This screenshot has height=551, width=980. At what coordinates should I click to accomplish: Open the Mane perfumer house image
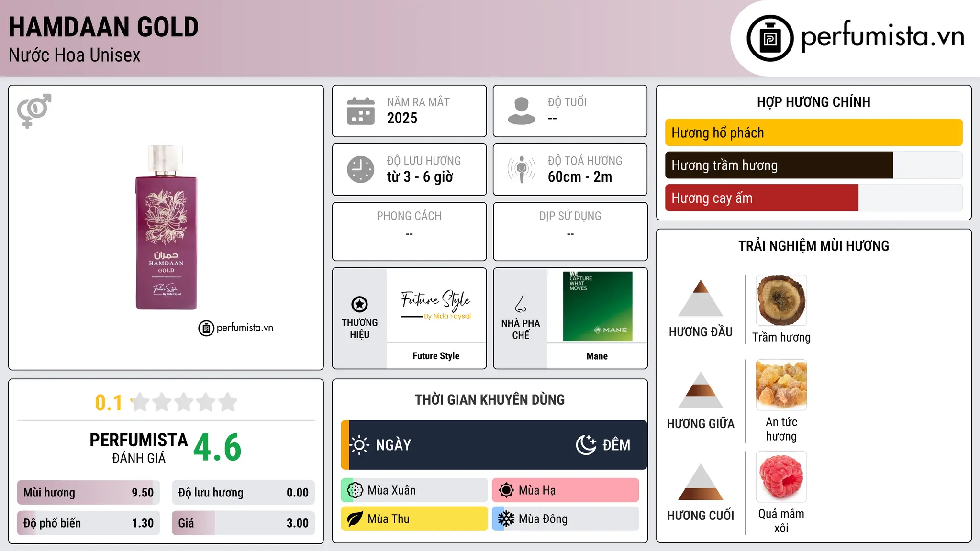point(598,306)
